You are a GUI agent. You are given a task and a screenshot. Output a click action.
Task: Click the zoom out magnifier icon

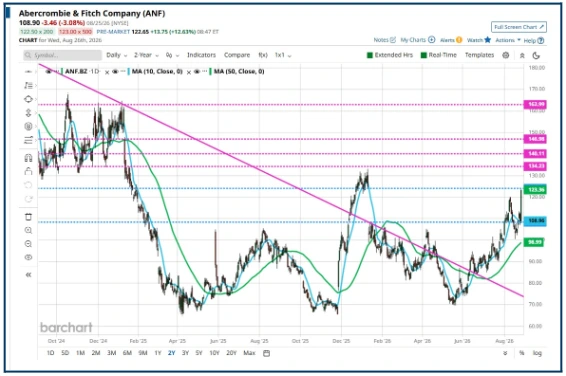tap(28, 244)
